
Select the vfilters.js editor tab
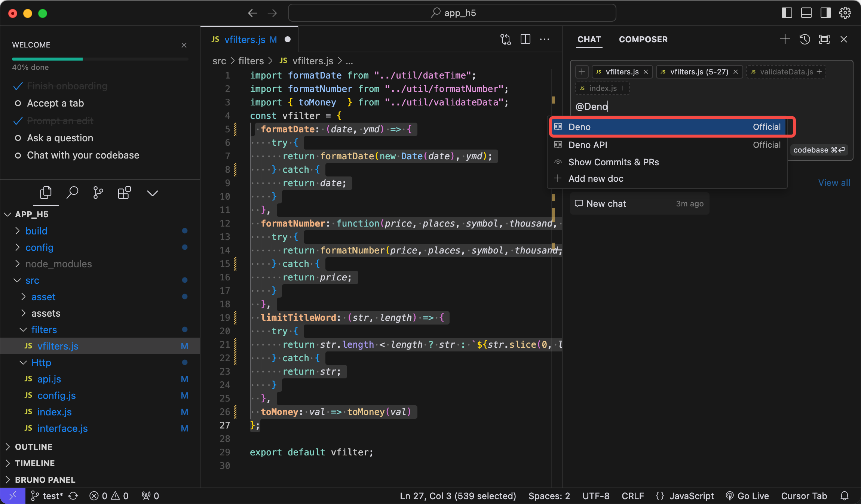point(249,40)
